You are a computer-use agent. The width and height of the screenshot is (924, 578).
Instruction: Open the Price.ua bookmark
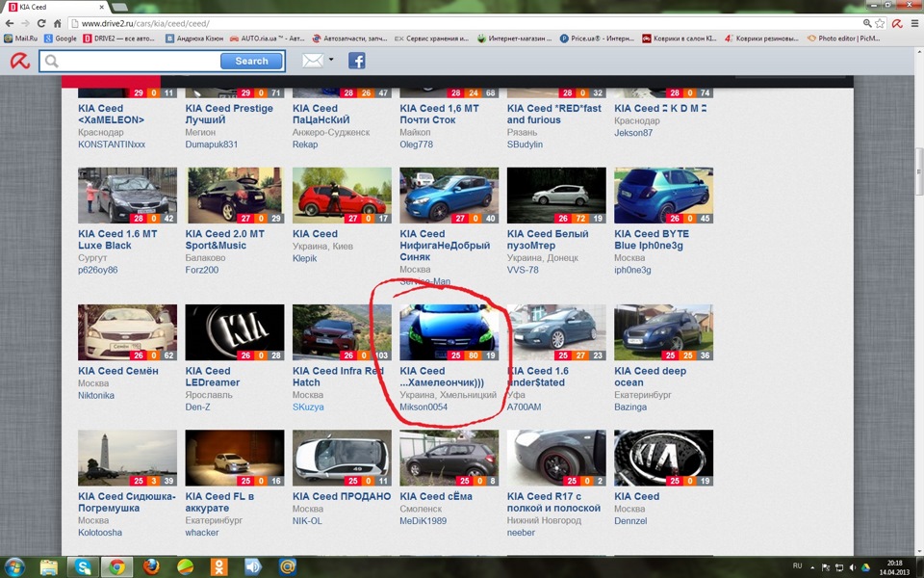pos(597,39)
